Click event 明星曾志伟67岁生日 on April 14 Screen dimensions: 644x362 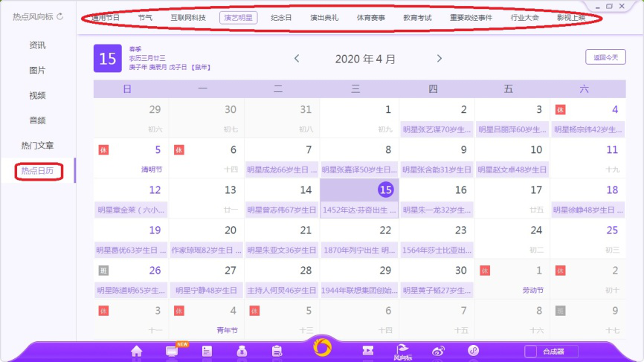point(282,210)
